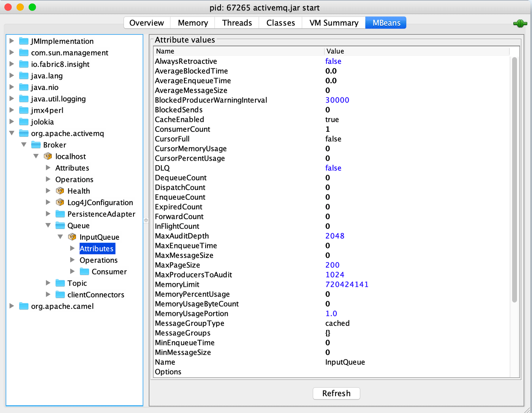Screen dimensions: 532x413
Task: Select the highlighted Attributes tree item
Action: point(97,248)
